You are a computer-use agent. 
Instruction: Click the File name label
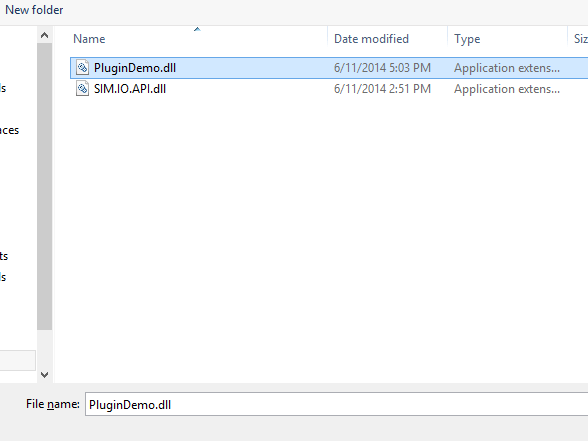[53, 404]
